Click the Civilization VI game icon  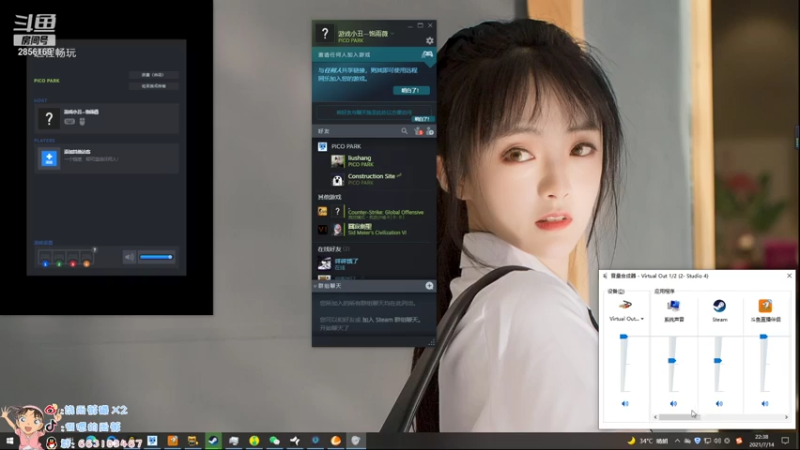pos(322,230)
